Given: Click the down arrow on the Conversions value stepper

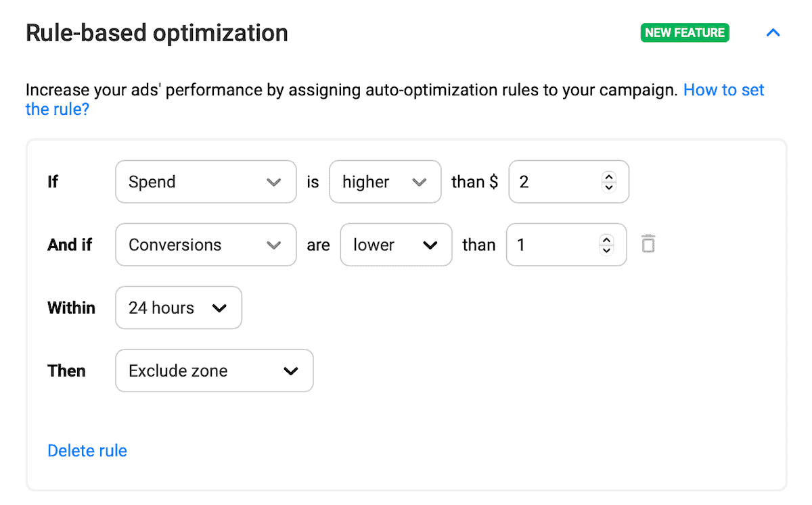Looking at the screenshot, I should point(606,249).
